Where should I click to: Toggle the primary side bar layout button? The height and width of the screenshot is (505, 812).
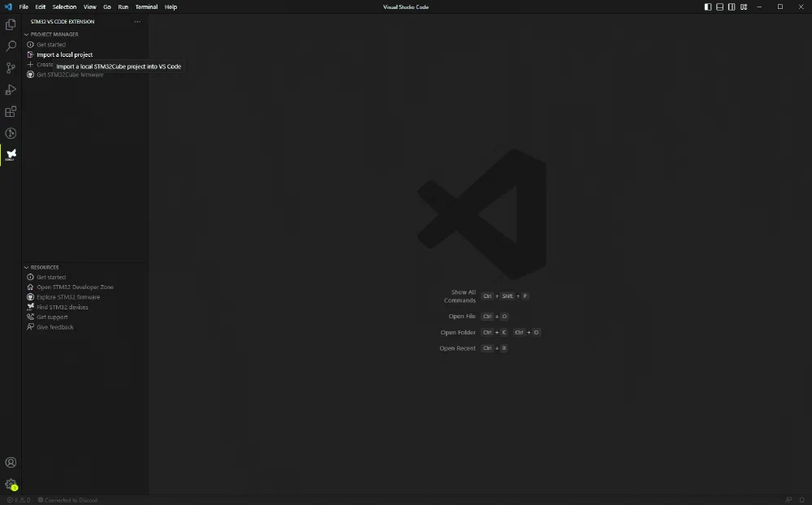coord(708,6)
